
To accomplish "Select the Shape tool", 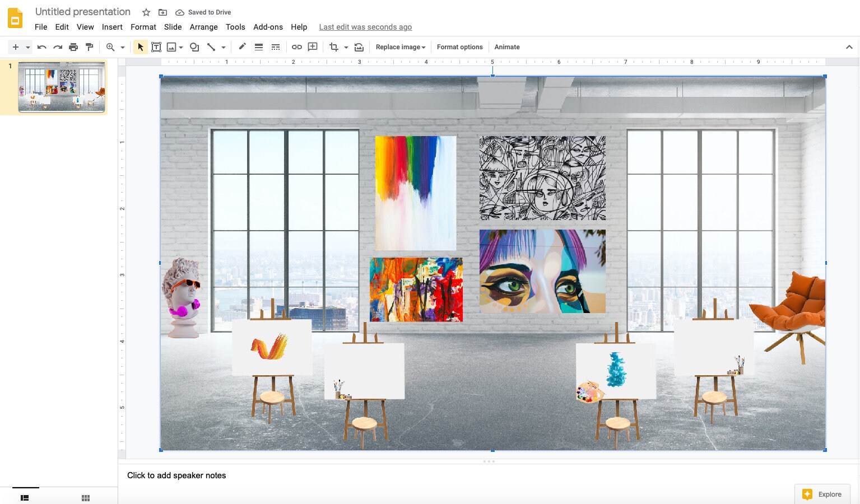I will (194, 47).
